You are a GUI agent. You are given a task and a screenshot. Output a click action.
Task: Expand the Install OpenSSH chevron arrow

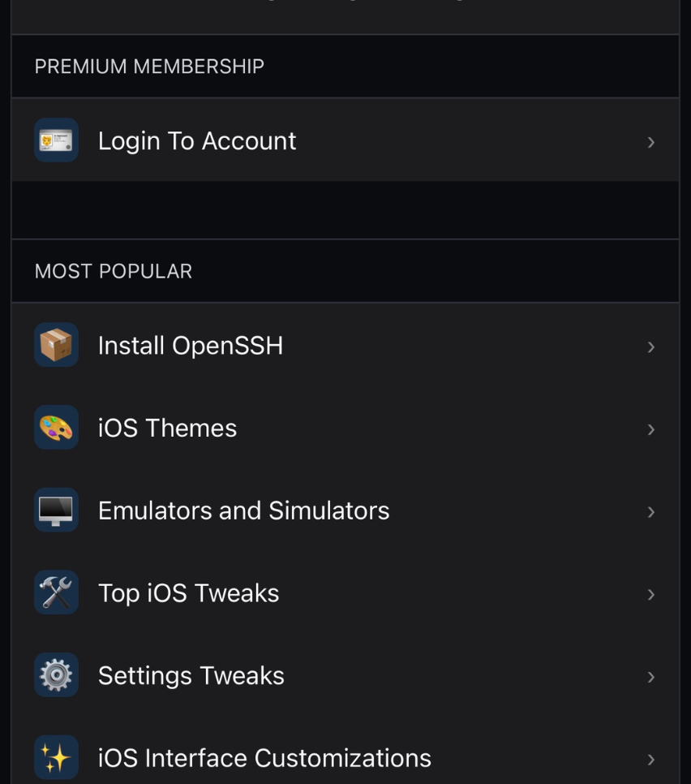pyautogui.click(x=650, y=347)
